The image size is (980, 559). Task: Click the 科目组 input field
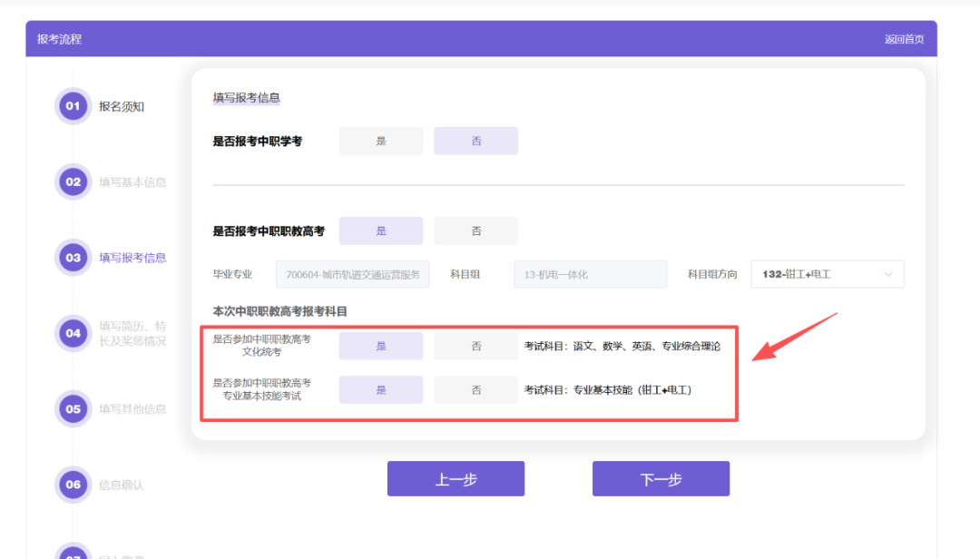[590, 274]
